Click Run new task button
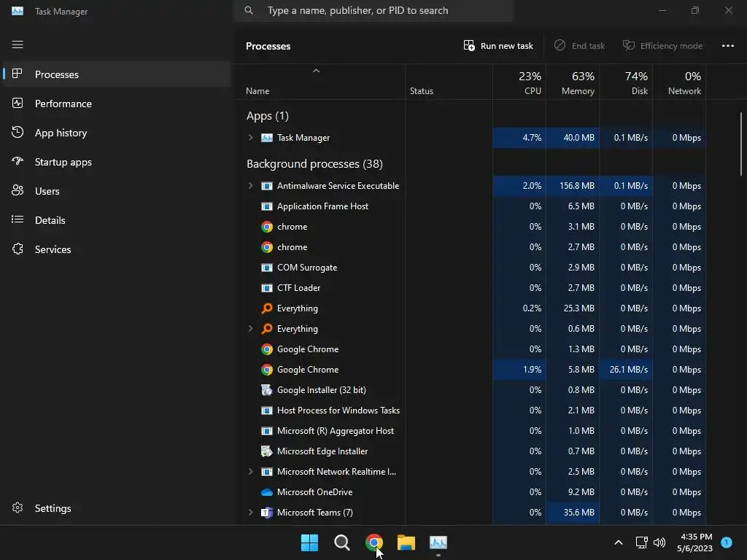747x560 pixels. 498,46
